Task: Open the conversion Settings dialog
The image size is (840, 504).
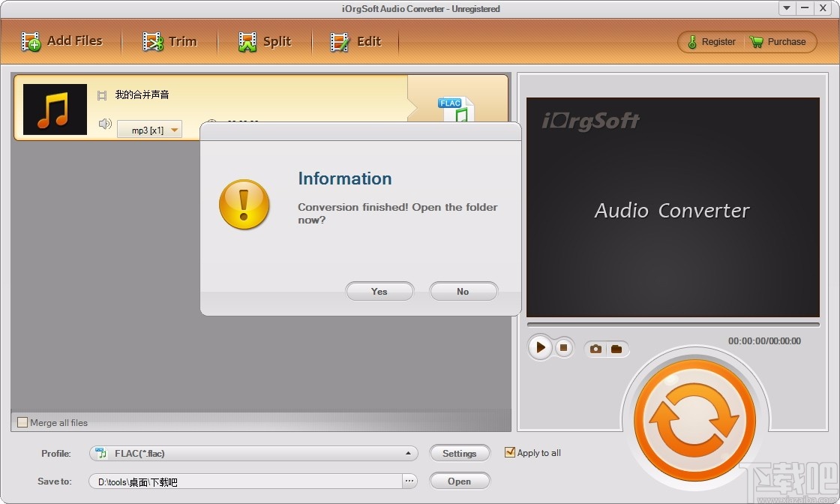Action: [x=460, y=453]
